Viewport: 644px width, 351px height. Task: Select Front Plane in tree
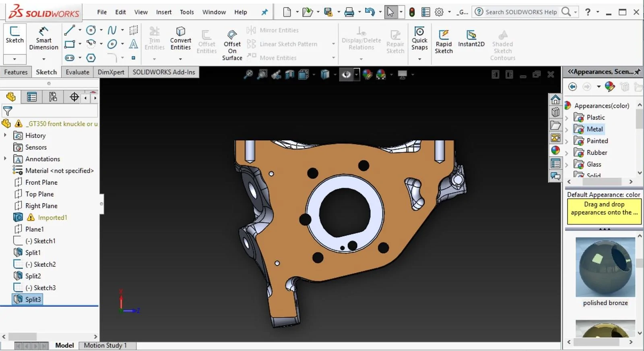click(41, 183)
